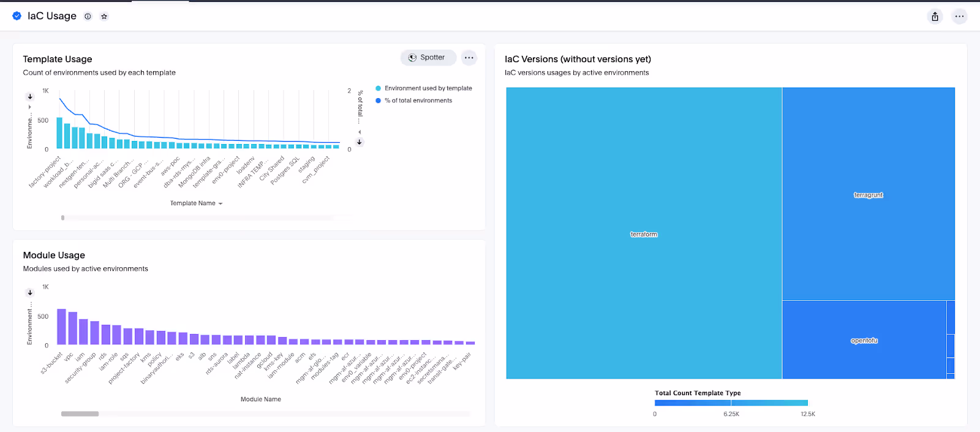Image resolution: width=980 pixels, height=432 pixels.
Task: Click the nat-instance axis label
Action: (x=248, y=365)
